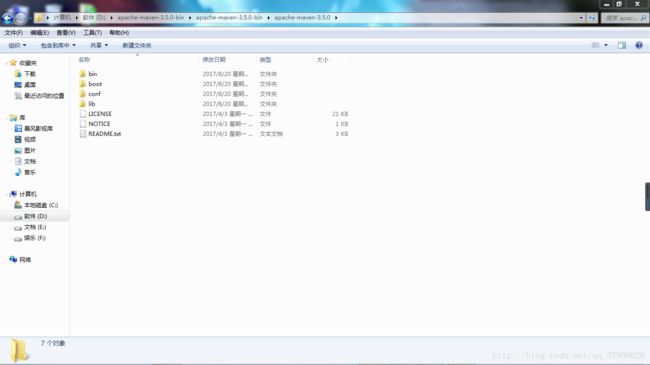Viewport: 650px width, 365px height.
Task: Click the Forward navigation arrow
Action: coord(21,18)
